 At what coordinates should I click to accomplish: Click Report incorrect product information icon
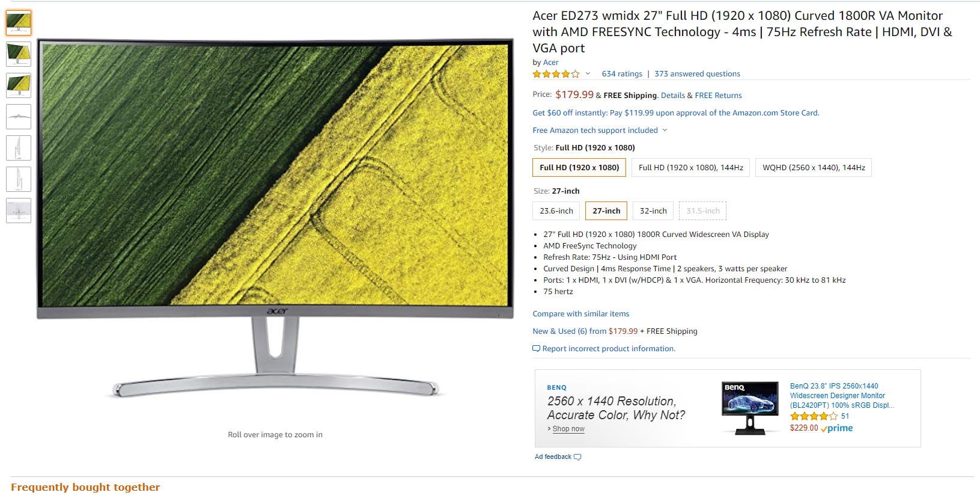[536, 349]
